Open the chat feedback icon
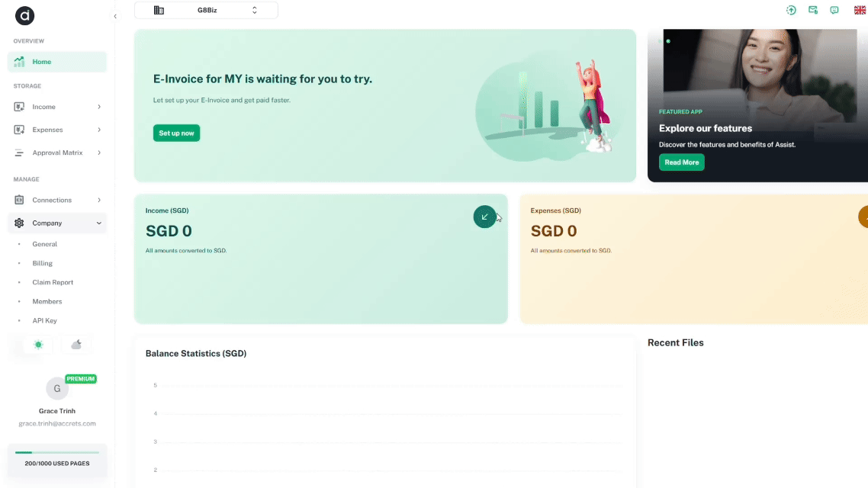 coord(834,10)
